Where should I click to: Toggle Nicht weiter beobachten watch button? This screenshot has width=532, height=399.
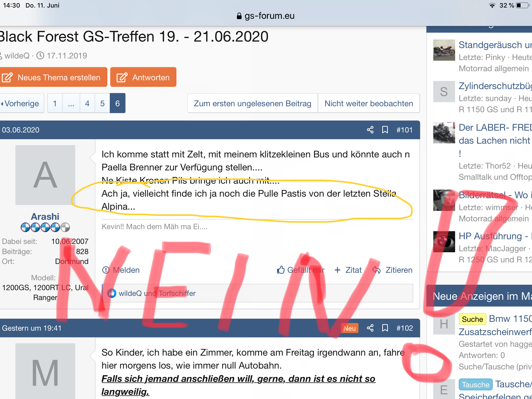[x=369, y=103]
